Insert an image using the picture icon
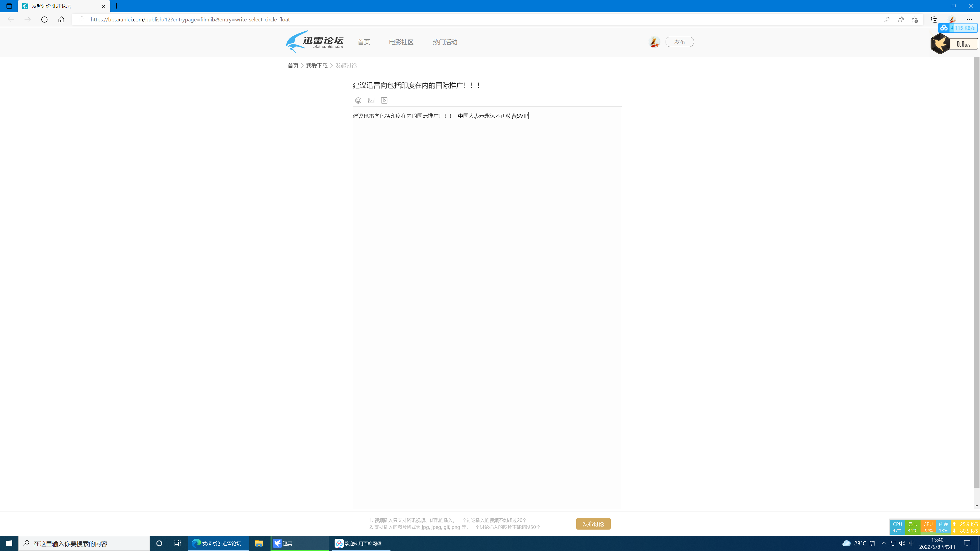Viewport: 980px width, 551px height. [371, 101]
